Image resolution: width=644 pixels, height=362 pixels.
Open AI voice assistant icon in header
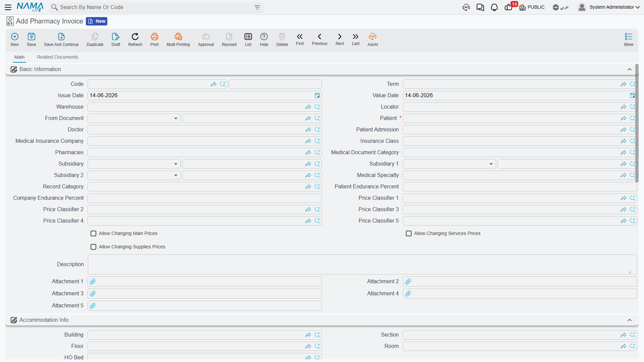pos(466,7)
